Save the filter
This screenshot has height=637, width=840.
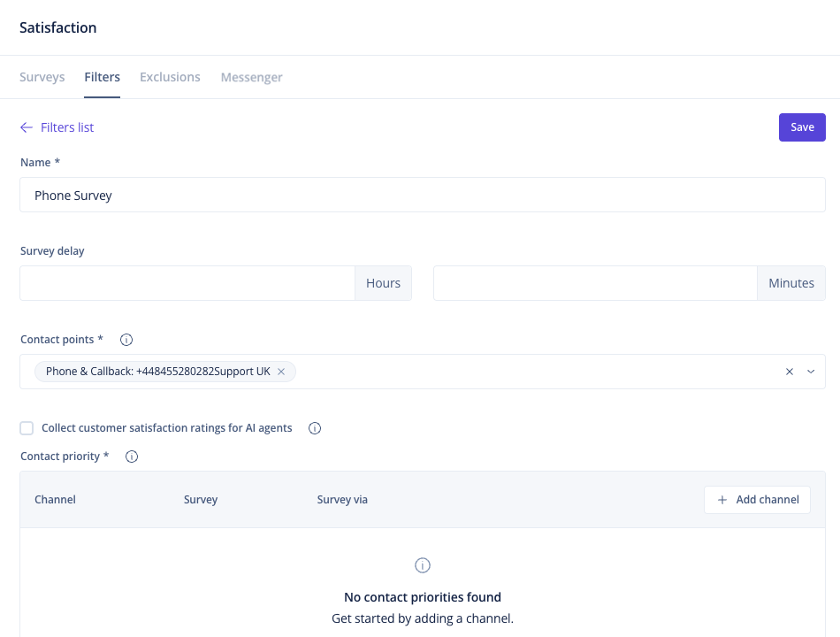(x=802, y=127)
